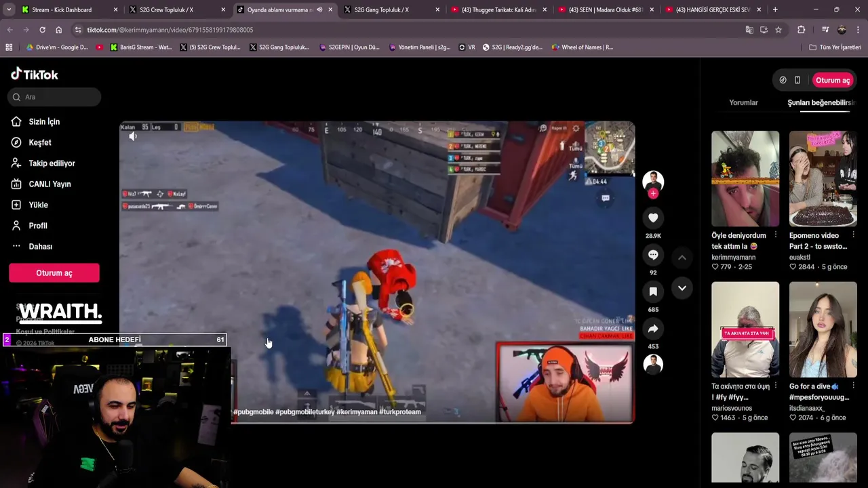Open euakstl profile link
The height and width of the screenshot is (488, 868).
tap(800, 258)
